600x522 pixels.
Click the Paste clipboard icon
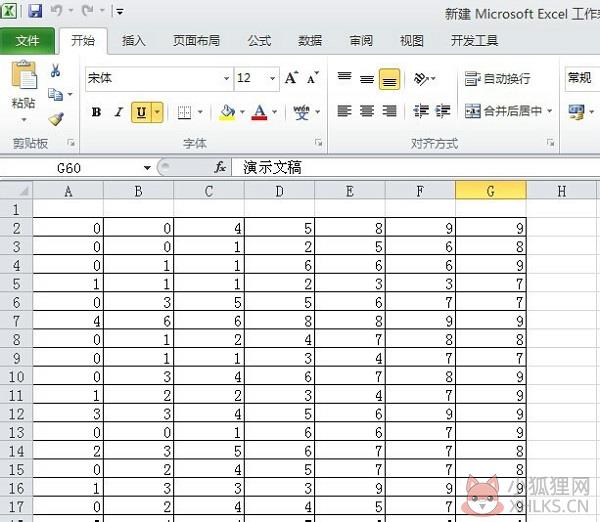tap(24, 75)
